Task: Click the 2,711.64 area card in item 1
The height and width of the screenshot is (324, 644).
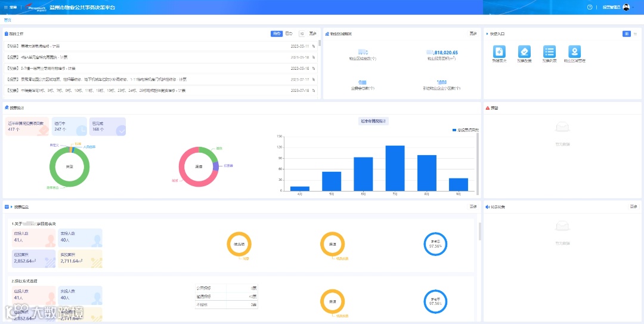Action: 80,259
